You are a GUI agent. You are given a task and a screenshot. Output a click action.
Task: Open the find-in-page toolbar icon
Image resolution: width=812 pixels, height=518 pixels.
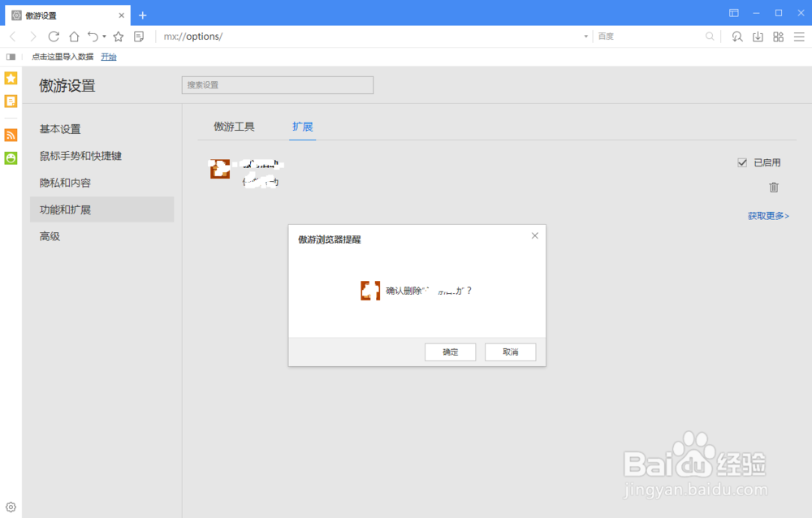coord(737,37)
